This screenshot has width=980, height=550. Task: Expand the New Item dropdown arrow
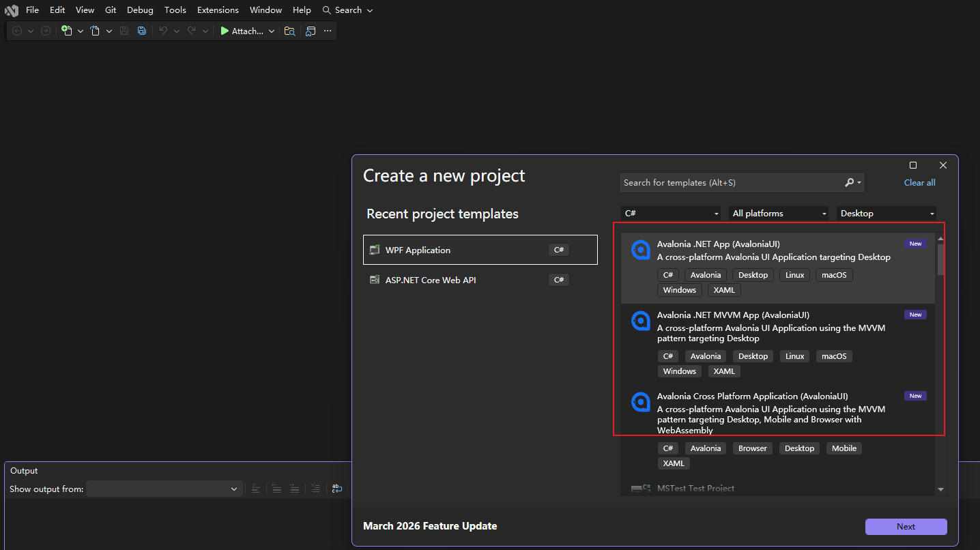80,31
